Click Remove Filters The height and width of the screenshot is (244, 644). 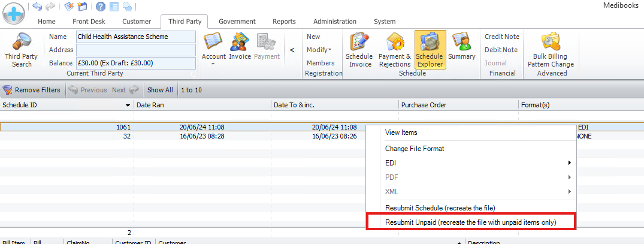click(x=32, y=90)
